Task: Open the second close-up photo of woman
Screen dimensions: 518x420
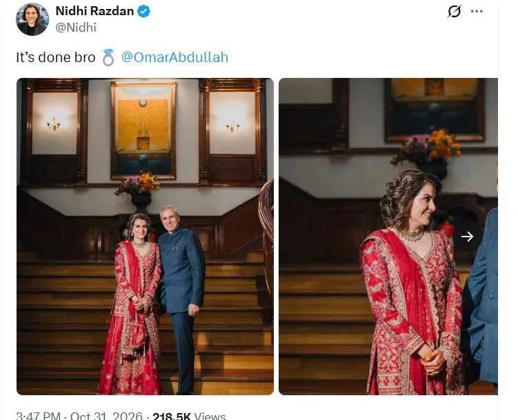Action: [388, 237]
